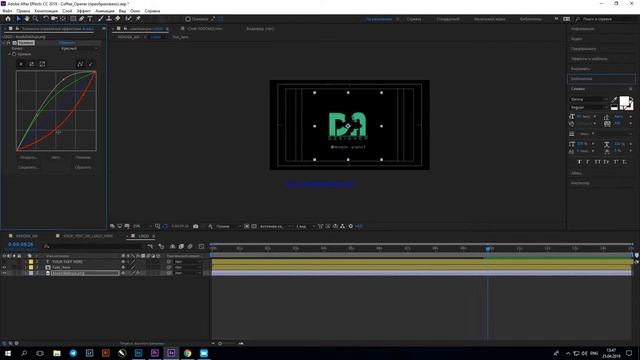The height and width of the screenshot is (360, 640).
Task: Toggle visibility eye of the bottom logo layer
Action: coord(4,273)
